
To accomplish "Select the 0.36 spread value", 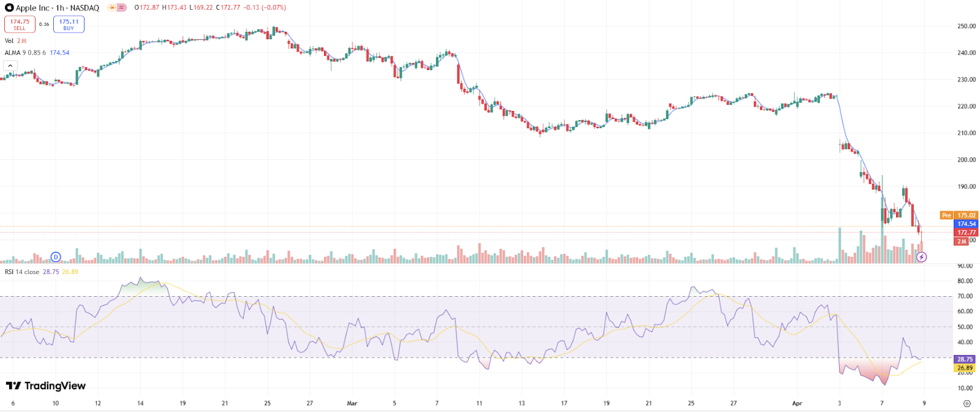I will click(x=44, y=25).
